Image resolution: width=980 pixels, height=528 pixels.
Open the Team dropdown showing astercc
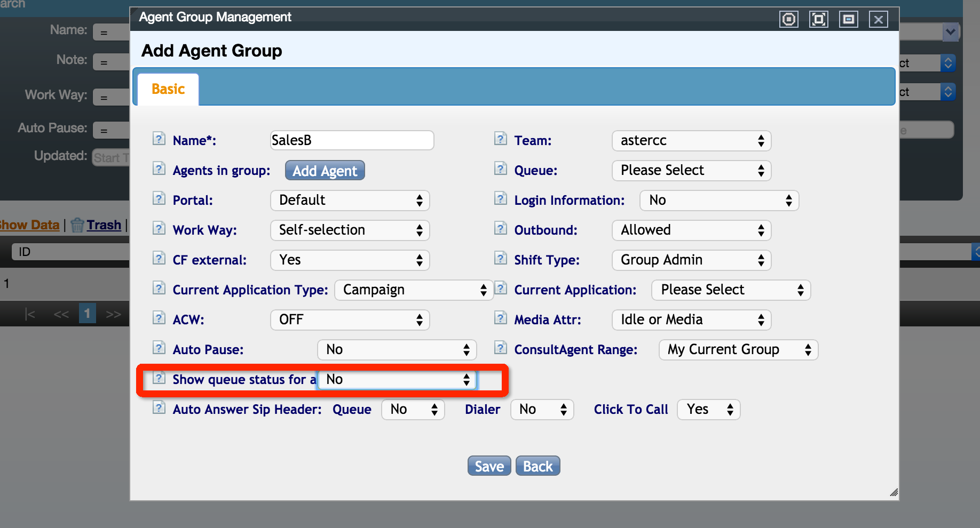tap(691, 141)
